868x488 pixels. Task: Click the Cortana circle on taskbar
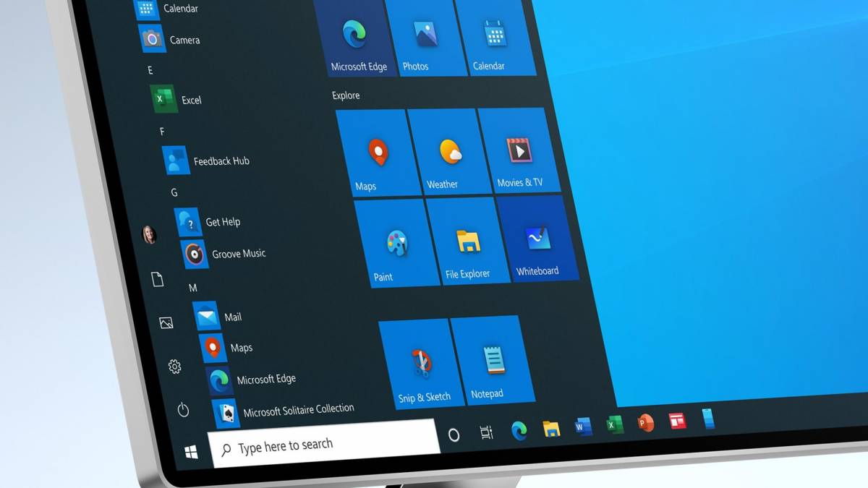tap(454, 435)
